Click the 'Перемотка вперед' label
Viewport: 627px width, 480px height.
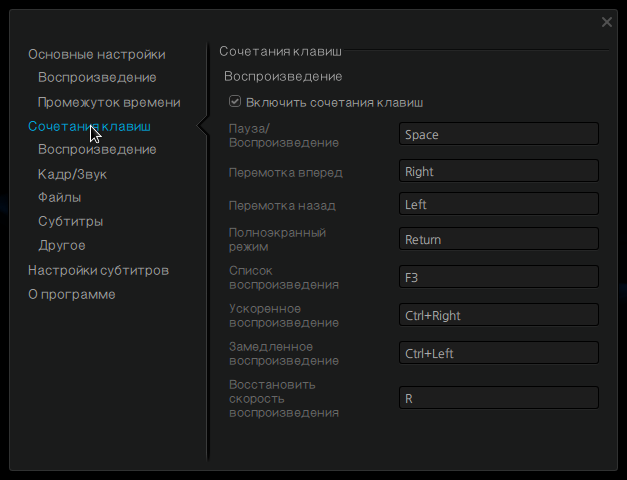pos(286,172)
